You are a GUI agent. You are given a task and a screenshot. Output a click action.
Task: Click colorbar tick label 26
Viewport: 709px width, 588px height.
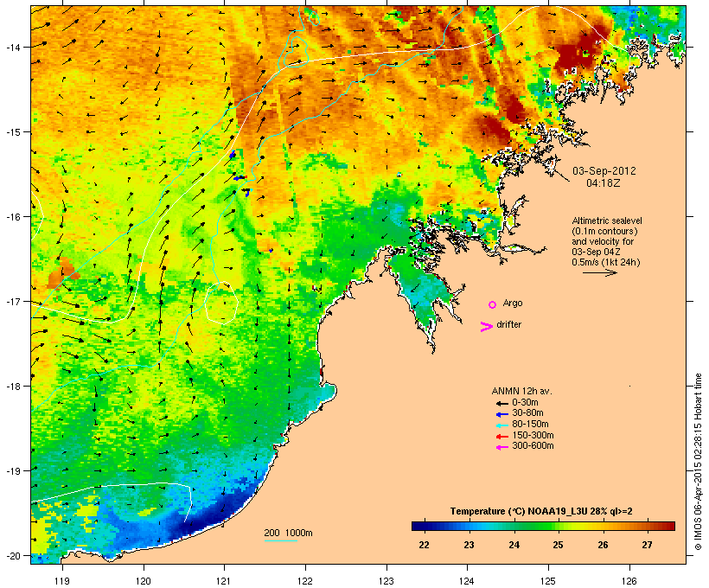pos(603,545)
